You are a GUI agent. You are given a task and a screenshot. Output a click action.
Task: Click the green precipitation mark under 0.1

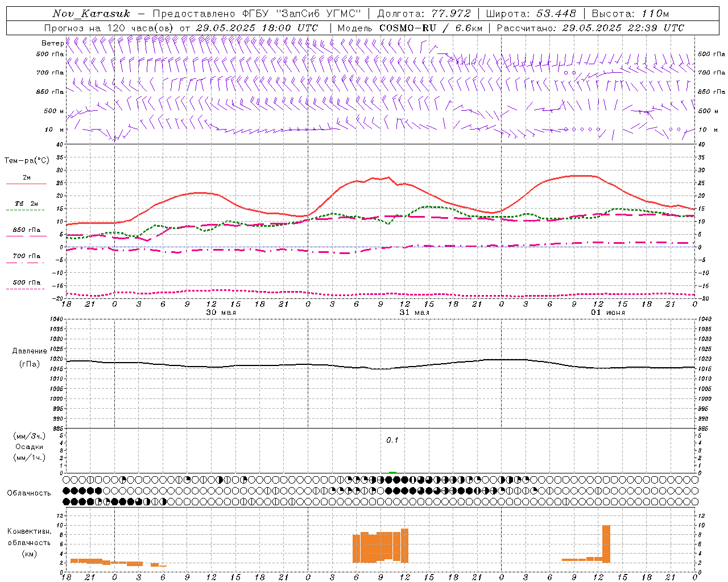pyautogui.click(x=392, y=472)
